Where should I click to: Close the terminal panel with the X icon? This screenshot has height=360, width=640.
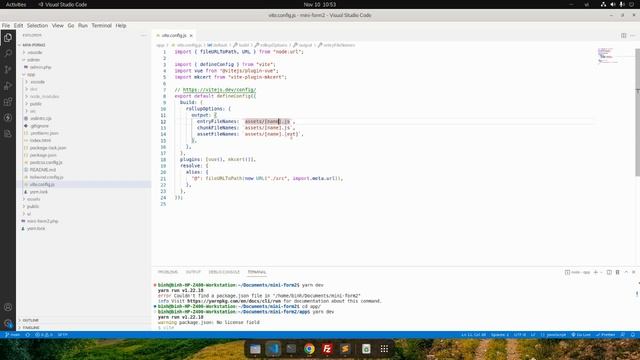(x=633, y=272)
